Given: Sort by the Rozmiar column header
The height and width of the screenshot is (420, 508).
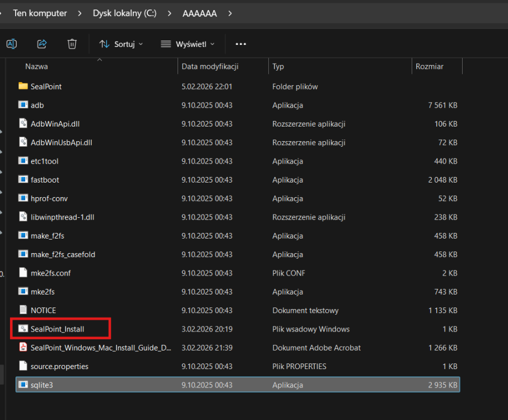Looking at the screenshot, I should point(429,66).
